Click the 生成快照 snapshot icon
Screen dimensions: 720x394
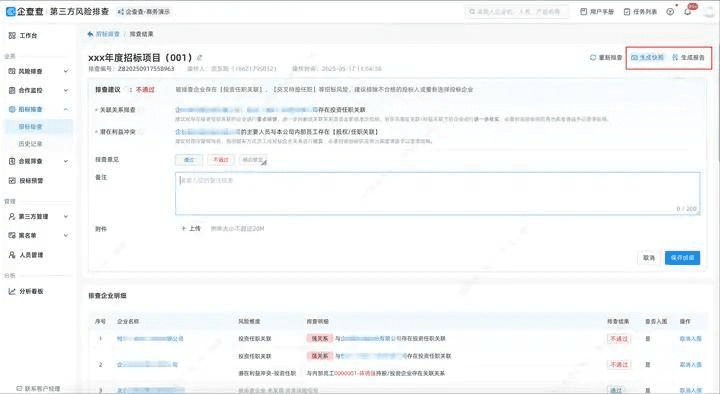635,57
